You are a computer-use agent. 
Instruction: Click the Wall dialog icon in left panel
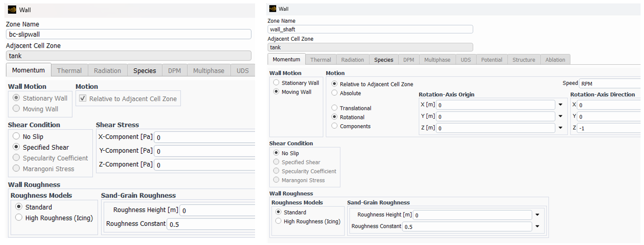pos(12,10)
